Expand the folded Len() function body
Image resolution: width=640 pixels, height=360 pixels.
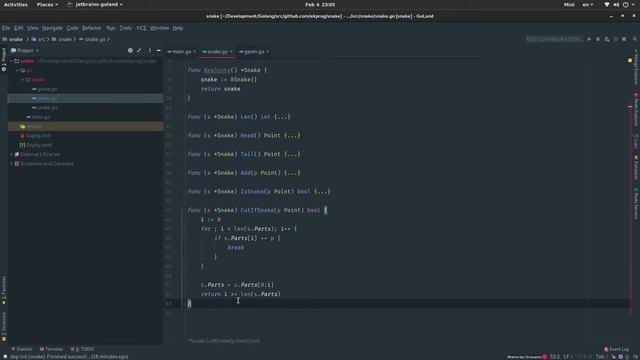[x=282, y=117]
